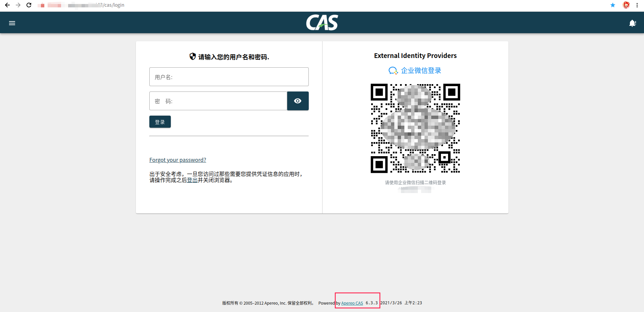Click the CAS logo in the header
The width and height of the screenshot is (644, 312).
point(322,22)
